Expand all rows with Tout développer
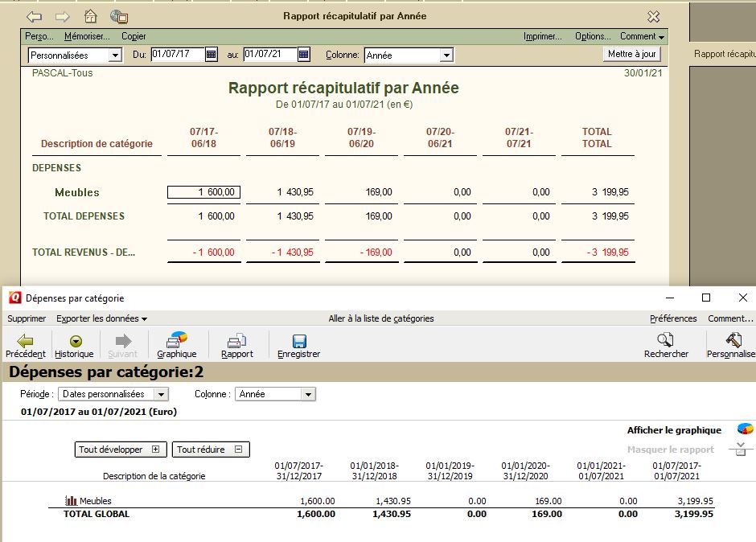756x542 pixels. (119, 449)
